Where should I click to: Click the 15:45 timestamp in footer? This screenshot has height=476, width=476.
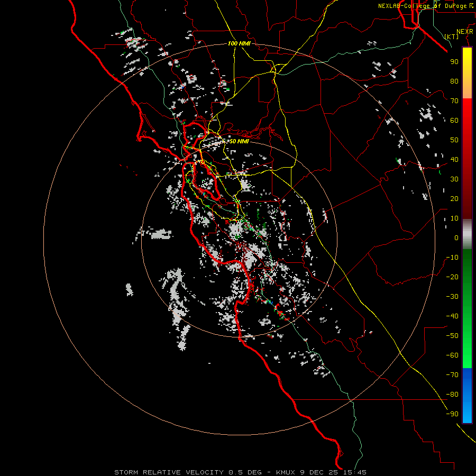(x=355, y=472)
